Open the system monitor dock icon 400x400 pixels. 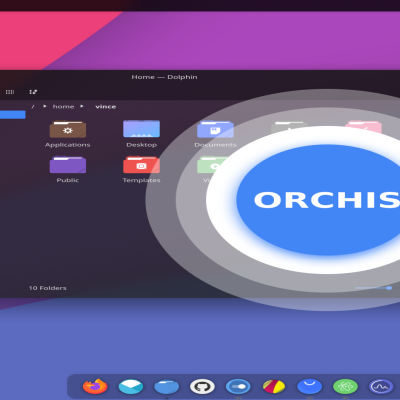tap(381, 387)
